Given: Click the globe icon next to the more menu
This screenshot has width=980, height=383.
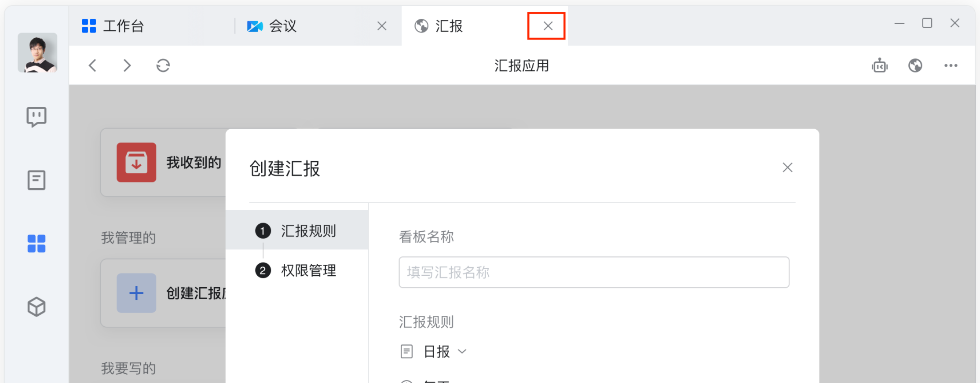Looking at the screenshot, I should (914, 65).
